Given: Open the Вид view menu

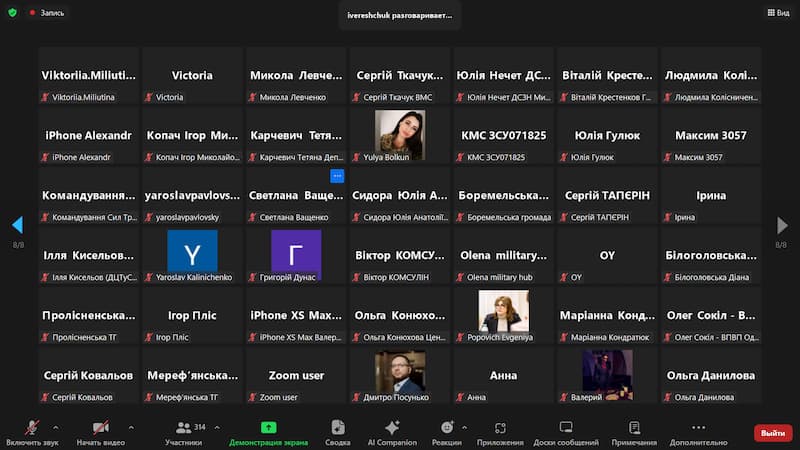Looking at the screenshot, I should tap(777, 13).
